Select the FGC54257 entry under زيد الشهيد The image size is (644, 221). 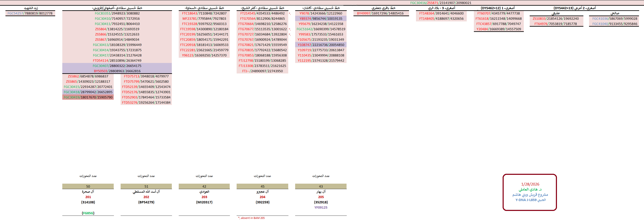pyautogui.click(x=30, y=13)
